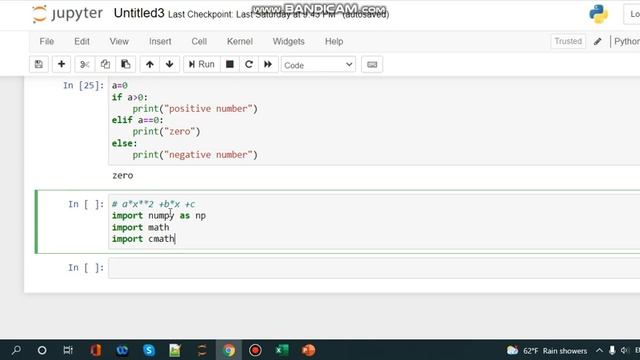Open the command palette keyboard icon
Image resolution: width=640 pixels, height=360 pixels.
372,64
